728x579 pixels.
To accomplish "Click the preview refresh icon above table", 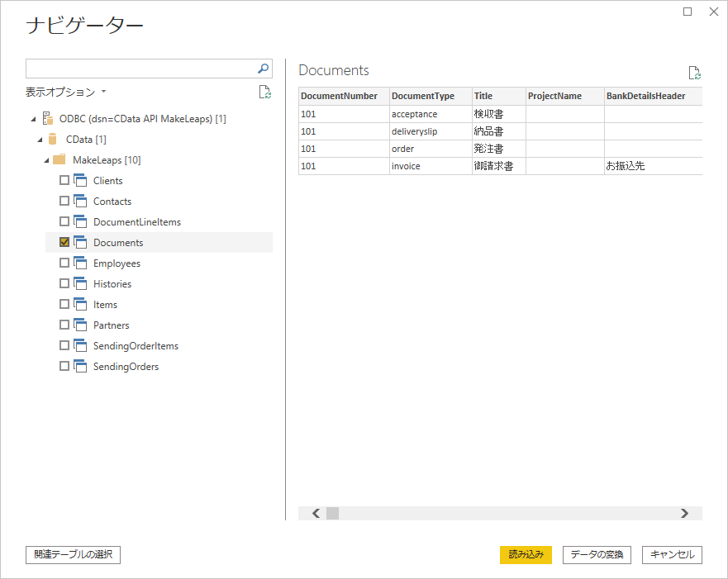I will pyautogui.click(x=694, y=73).
